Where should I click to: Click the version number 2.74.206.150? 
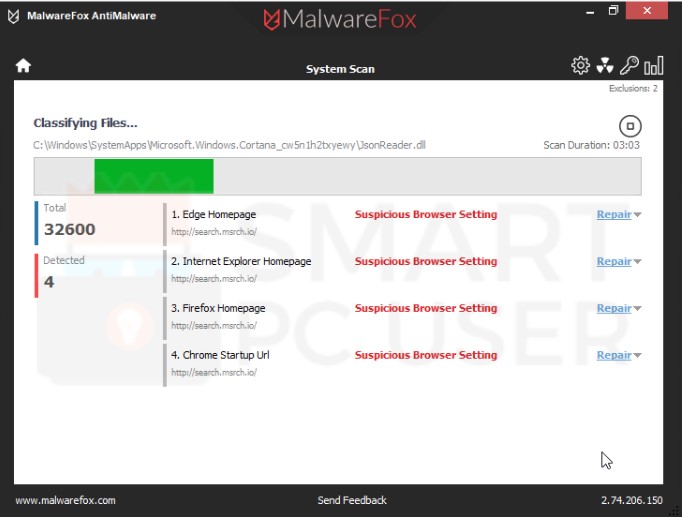pyautogui.click(x=632, y=500)
